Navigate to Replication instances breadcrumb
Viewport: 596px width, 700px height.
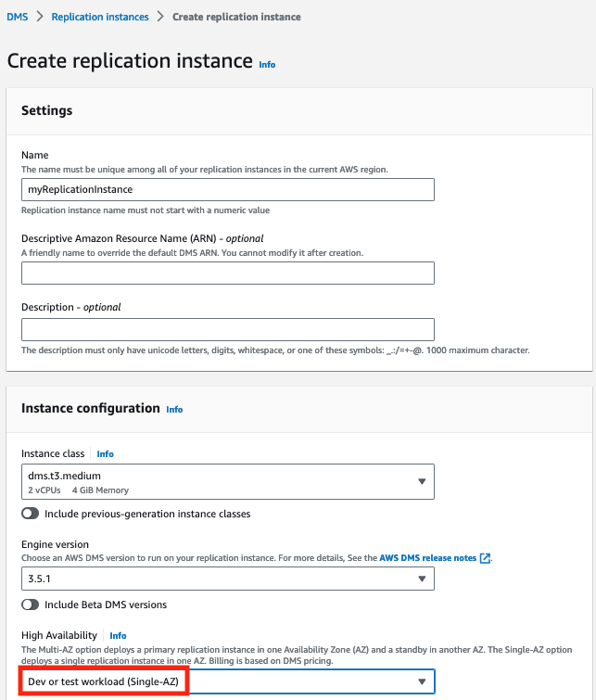(100, 17)
